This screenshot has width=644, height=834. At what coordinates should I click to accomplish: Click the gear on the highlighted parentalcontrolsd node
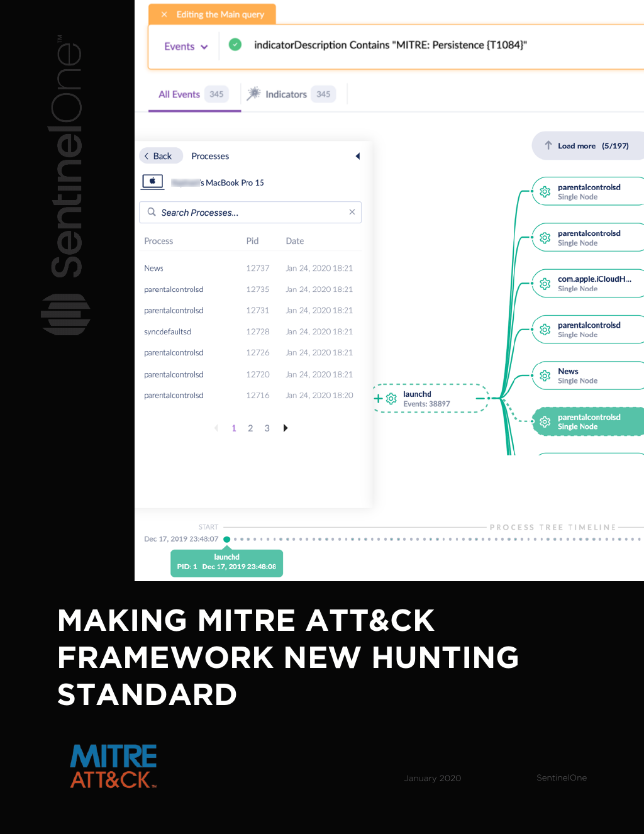[545, 421]
